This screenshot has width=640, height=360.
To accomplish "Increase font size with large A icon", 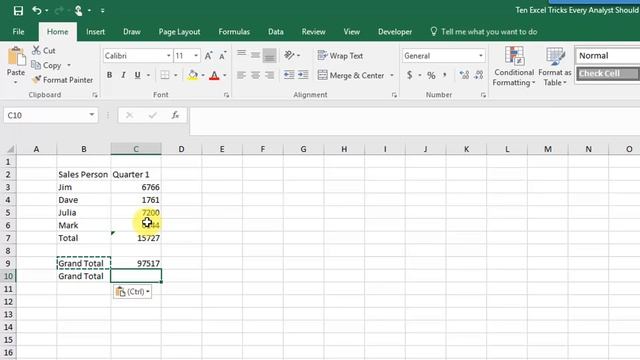I will tap(208, 56).
